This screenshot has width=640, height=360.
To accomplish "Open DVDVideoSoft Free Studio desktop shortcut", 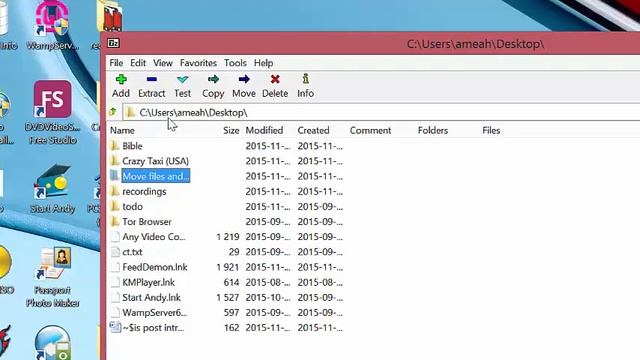I will coord(52,112).
